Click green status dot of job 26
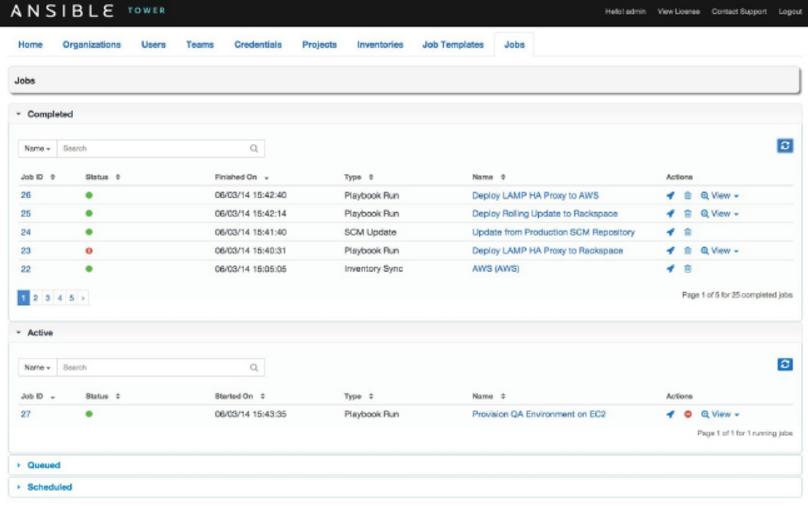Screen dimensions: 808x506 [89, 195]
